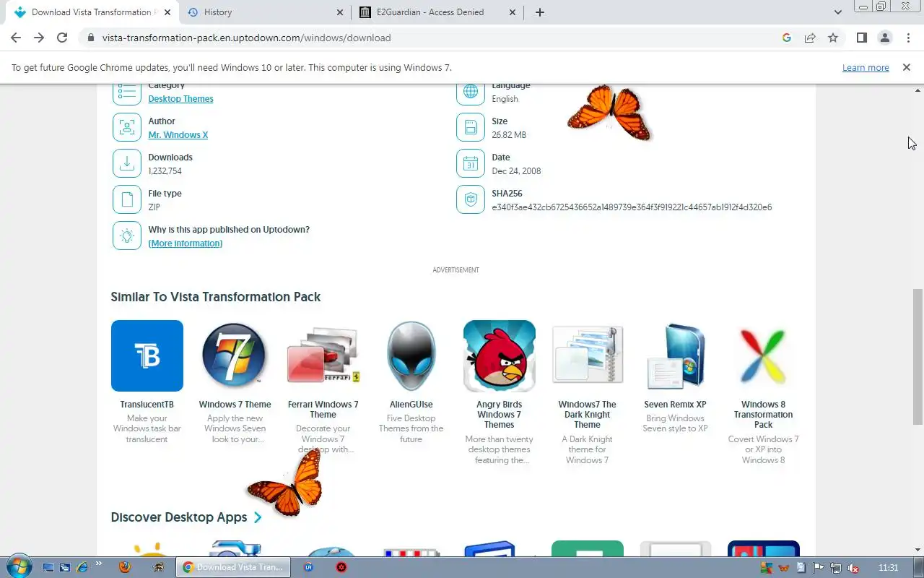924x578 pixels.
Task: Open the Chrome profile avatar
Action: tap(884, 38)
